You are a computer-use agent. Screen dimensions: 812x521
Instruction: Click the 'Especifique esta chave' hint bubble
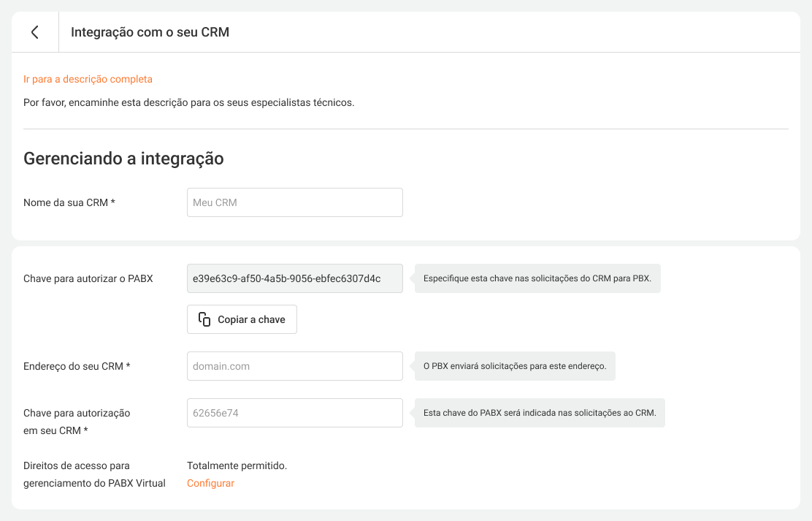[537, 278]
